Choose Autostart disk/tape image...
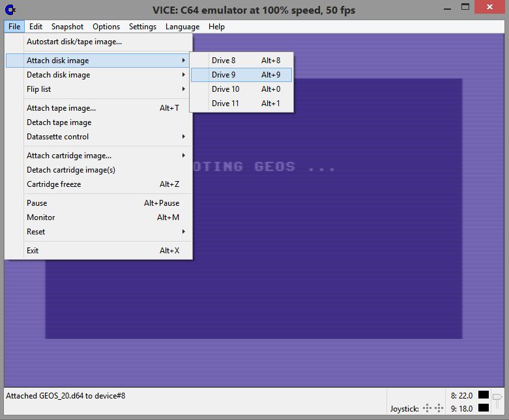Screen dimensions: 509x420 point(99,42)
